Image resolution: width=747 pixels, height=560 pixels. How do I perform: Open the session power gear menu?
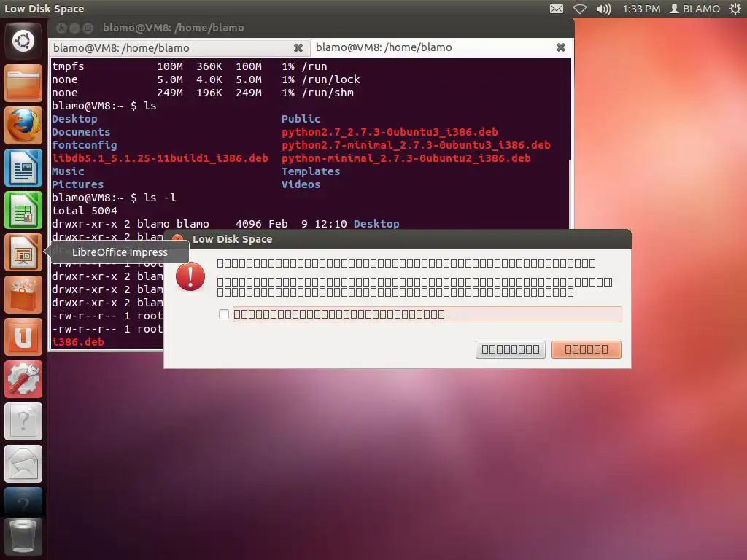pos(735,9)
